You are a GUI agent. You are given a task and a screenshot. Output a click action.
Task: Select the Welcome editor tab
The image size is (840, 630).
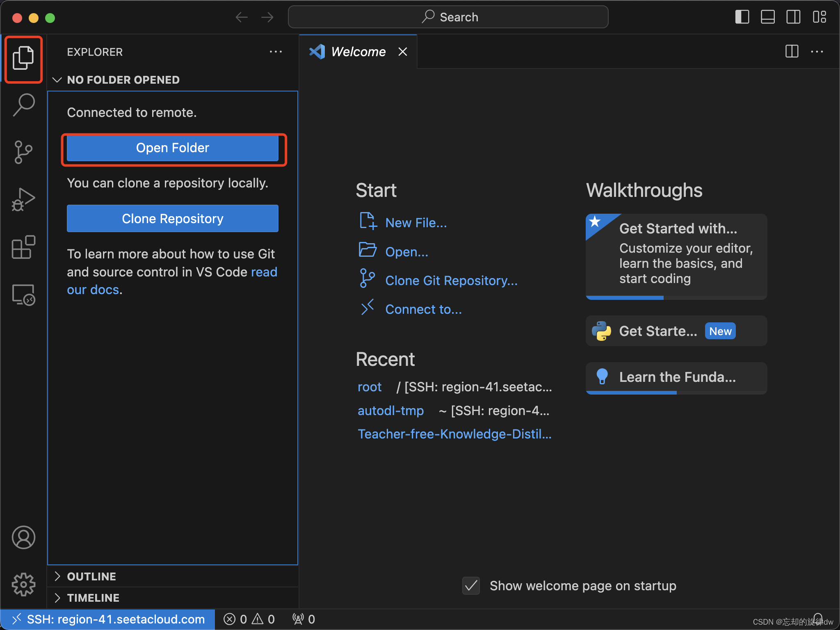(358, 52)
